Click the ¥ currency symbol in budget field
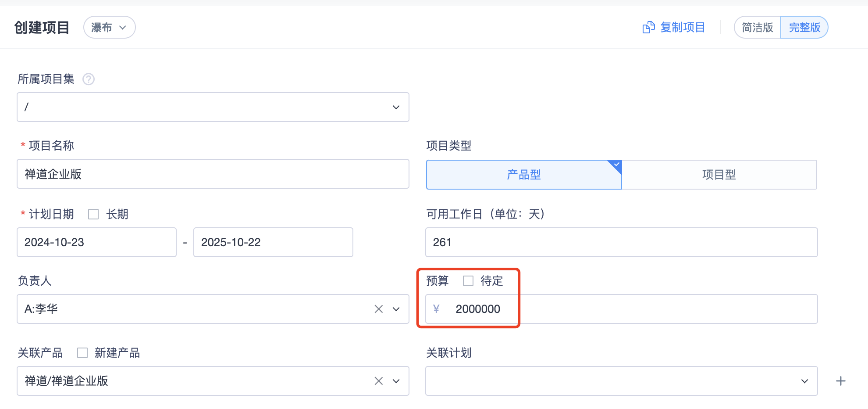 click(x=436, y=309)
